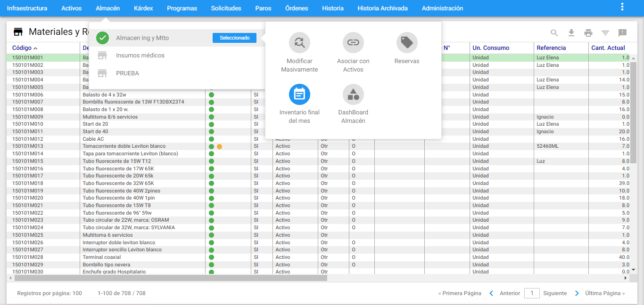The width and height of the screenshot is (644, 305).
Task: Click the vertical scrollbar down arrow
Action: pos(633,270)
